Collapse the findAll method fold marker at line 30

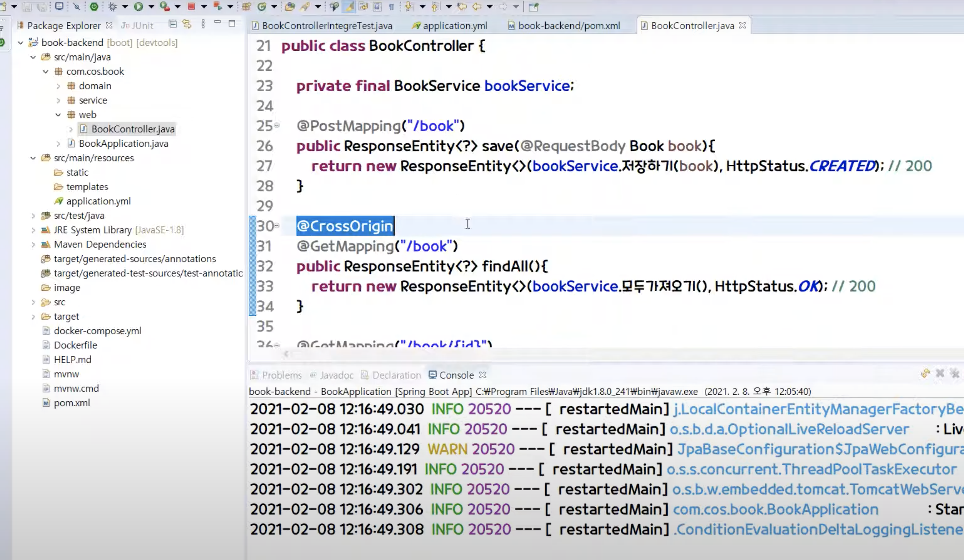tap(277, 226)
